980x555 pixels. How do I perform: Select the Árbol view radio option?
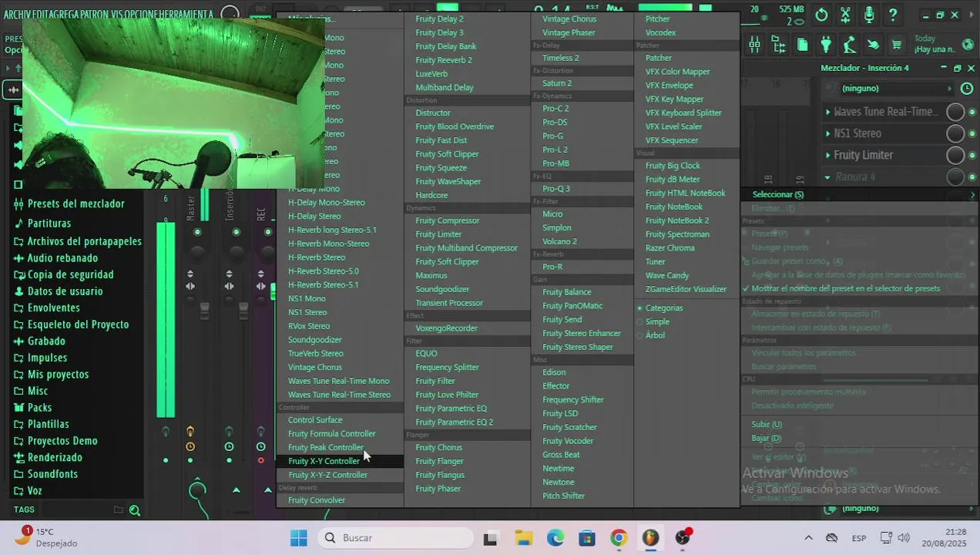650,336
